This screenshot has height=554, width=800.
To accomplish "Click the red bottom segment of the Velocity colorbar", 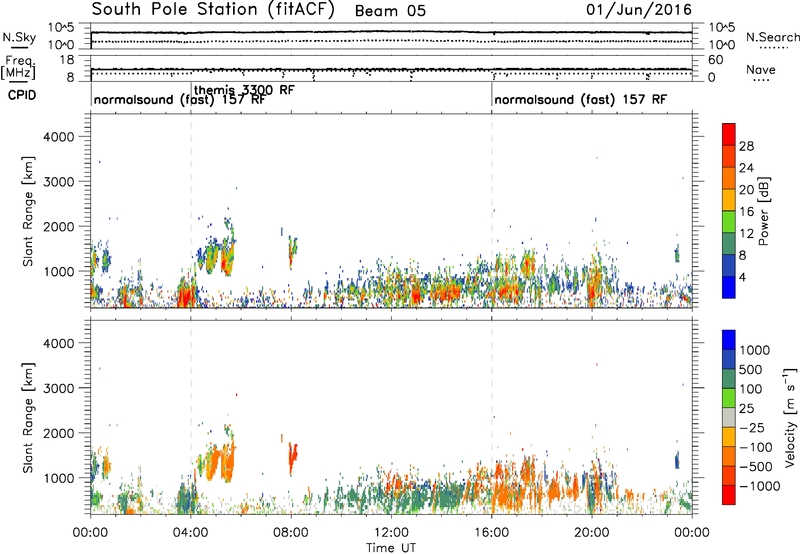I will [729, 495].
